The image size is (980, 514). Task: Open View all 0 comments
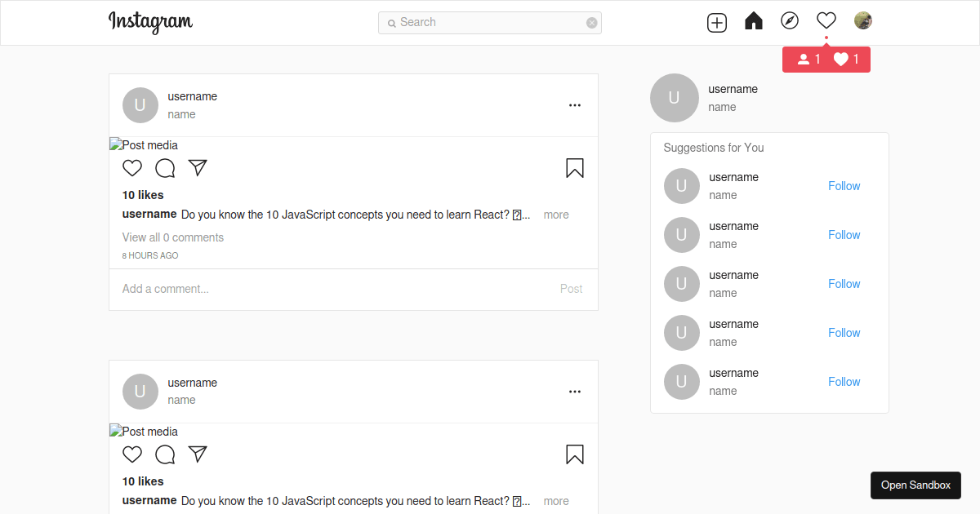pyautogui.click(x=172, y=237)
